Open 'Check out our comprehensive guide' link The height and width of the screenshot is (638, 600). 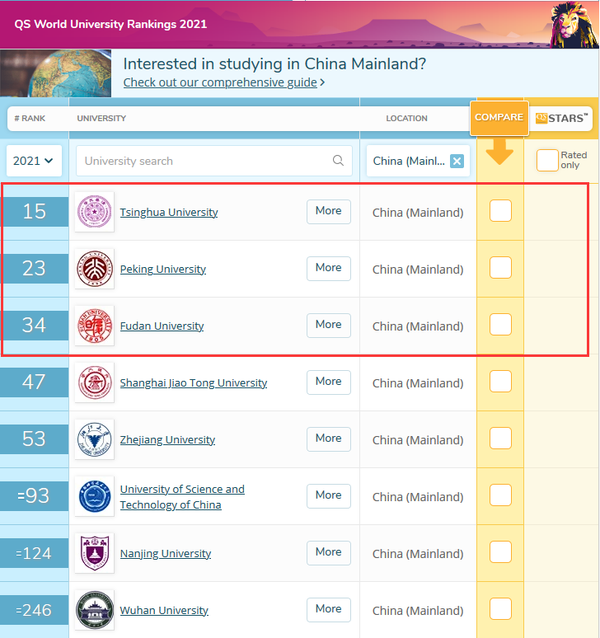(x=220, y=83)
